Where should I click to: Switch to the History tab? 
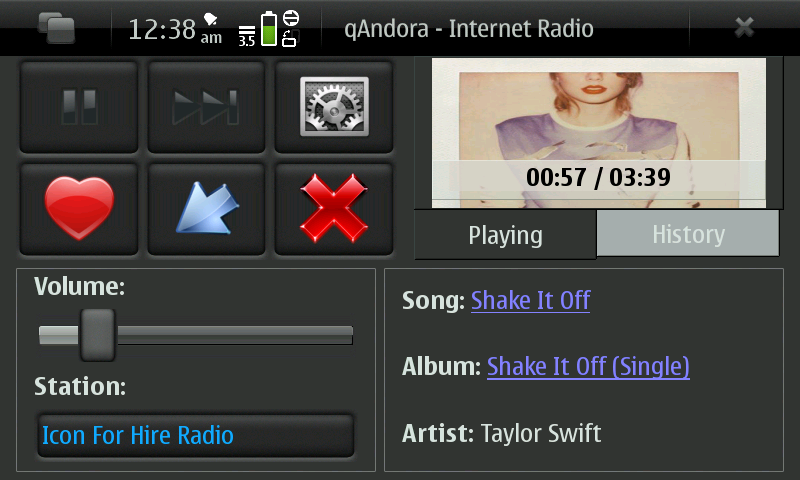coord(688,234)
